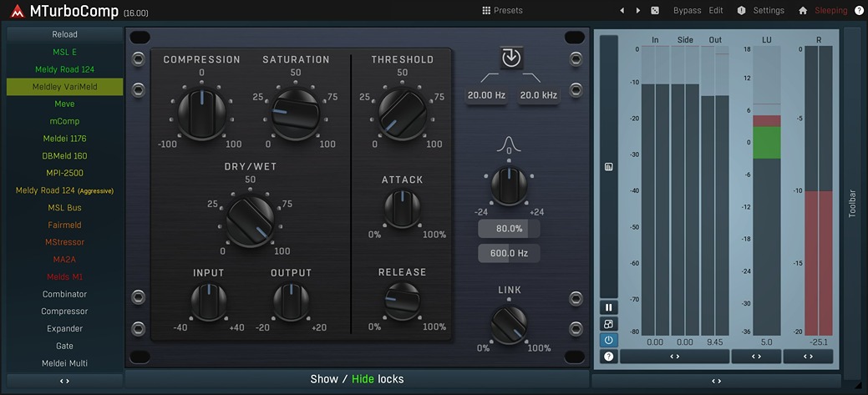The height and width of the screenshot is (395, 868).
Task: Click the home icon in title bar
Action: 803,11
